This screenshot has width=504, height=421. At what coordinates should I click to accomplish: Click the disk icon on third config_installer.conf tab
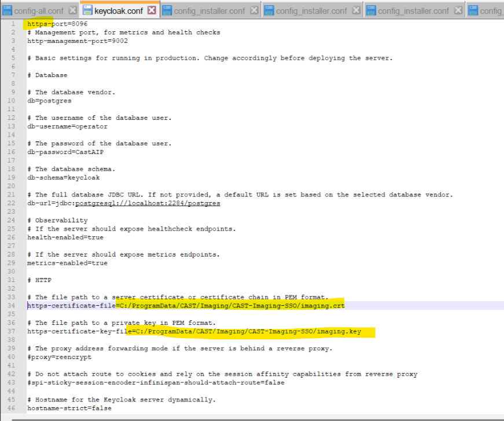(x=370, y=10)
